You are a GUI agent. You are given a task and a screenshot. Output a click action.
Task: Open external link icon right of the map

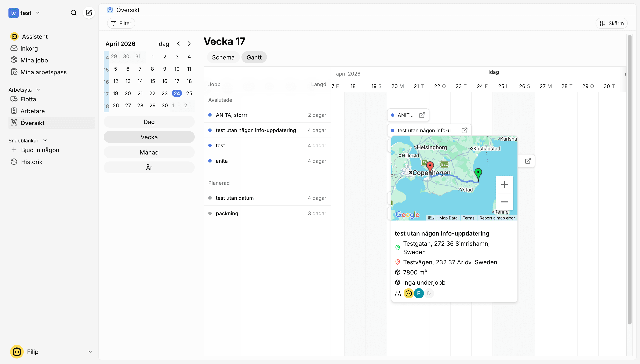coord(528,161)
